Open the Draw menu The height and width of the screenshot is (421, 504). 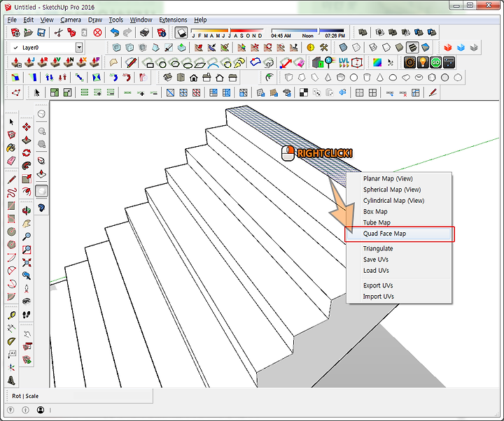(x=95, y=20)
